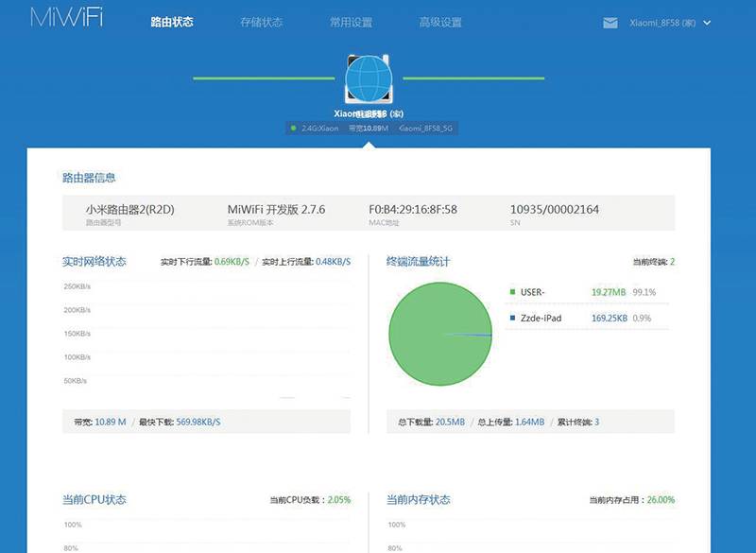
Task: Click the 99.1% share of USER-
Action: pos(644,292)
